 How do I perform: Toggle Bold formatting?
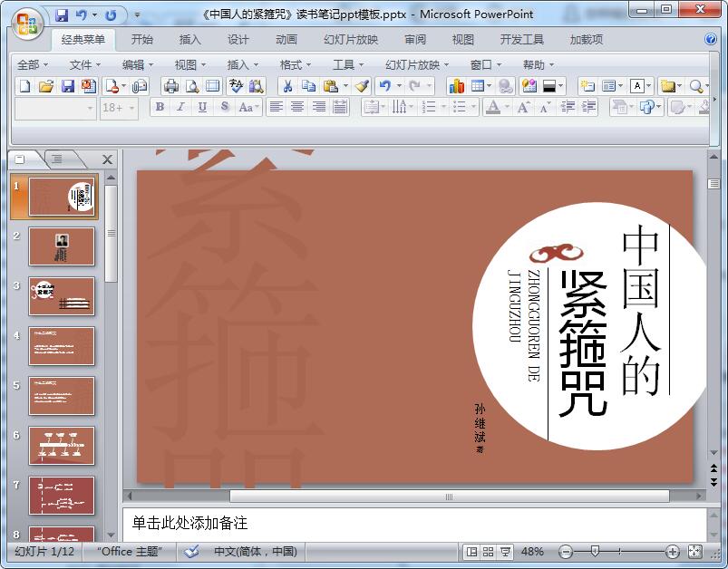click(x=160, y=107)
